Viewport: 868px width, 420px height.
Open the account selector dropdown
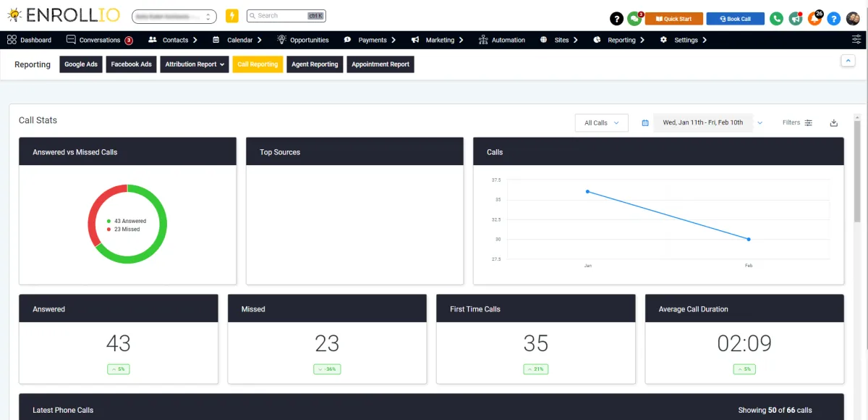coord(174,16)
